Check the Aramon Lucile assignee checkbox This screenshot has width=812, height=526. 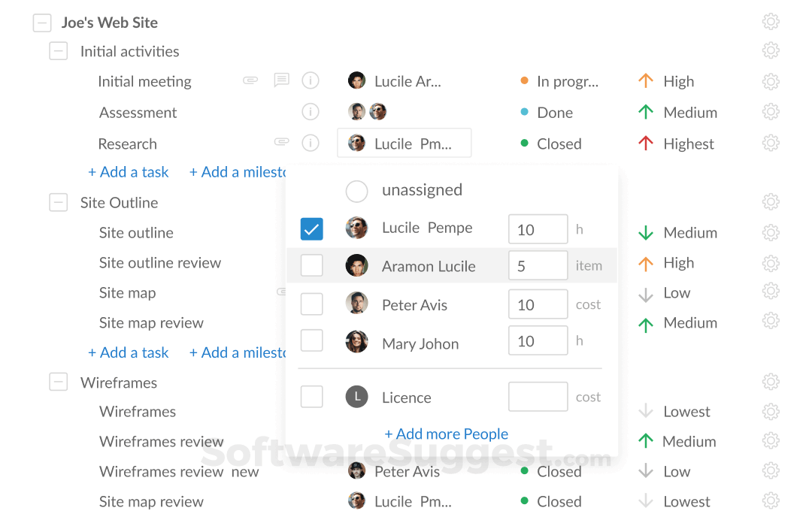click(311, 265)
